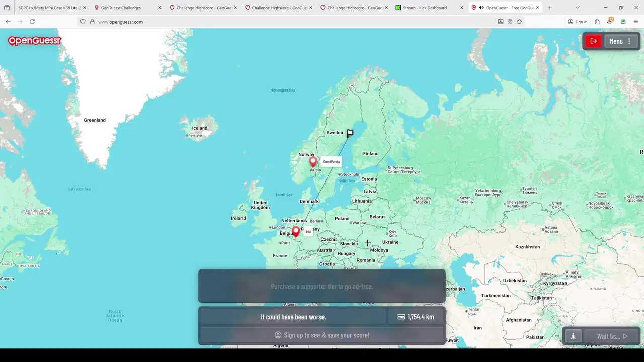Click the "It could have been worse." message
644x362 pixels.
click(293, 317)
